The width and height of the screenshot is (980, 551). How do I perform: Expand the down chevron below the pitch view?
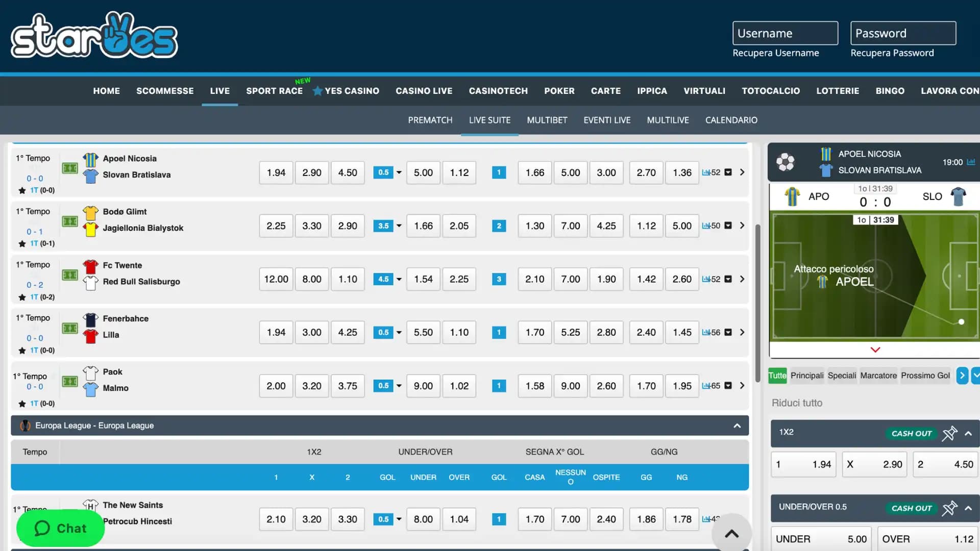pyautogui.click(x=875, y=350)
